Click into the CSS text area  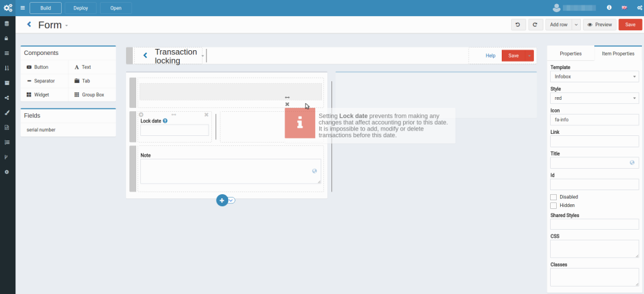(x=594, y=248)
